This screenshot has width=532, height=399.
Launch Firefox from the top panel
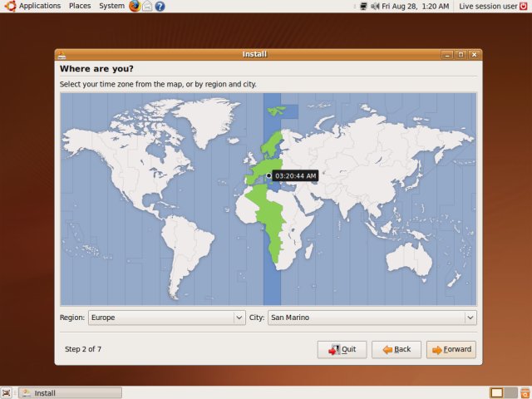click(x=135, y=6)
